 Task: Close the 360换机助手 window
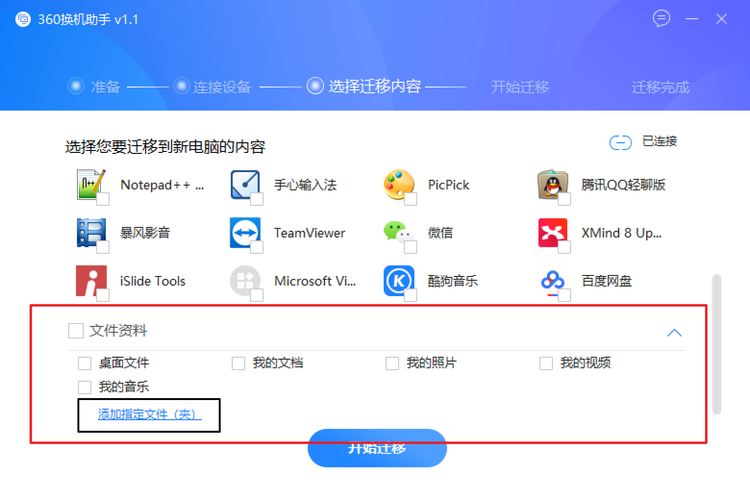pyautogui.click(x=721, y=19)
